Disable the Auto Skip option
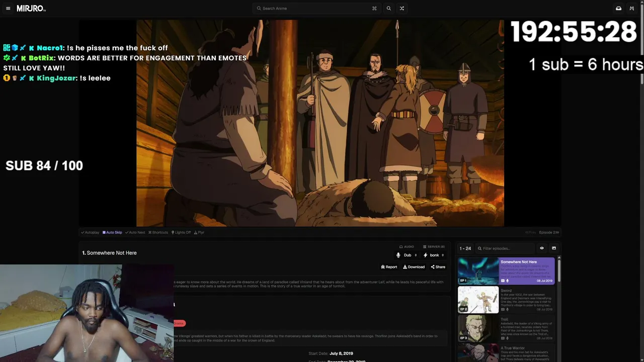Viewport: 644px width, 362px height. (x=112, y=232)
